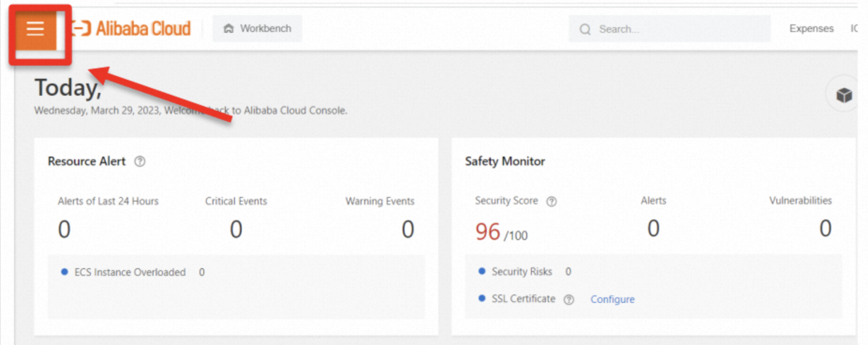Click the partially visible IC menu item
This screenshot has height=345, width=868.
click(853, 29)
